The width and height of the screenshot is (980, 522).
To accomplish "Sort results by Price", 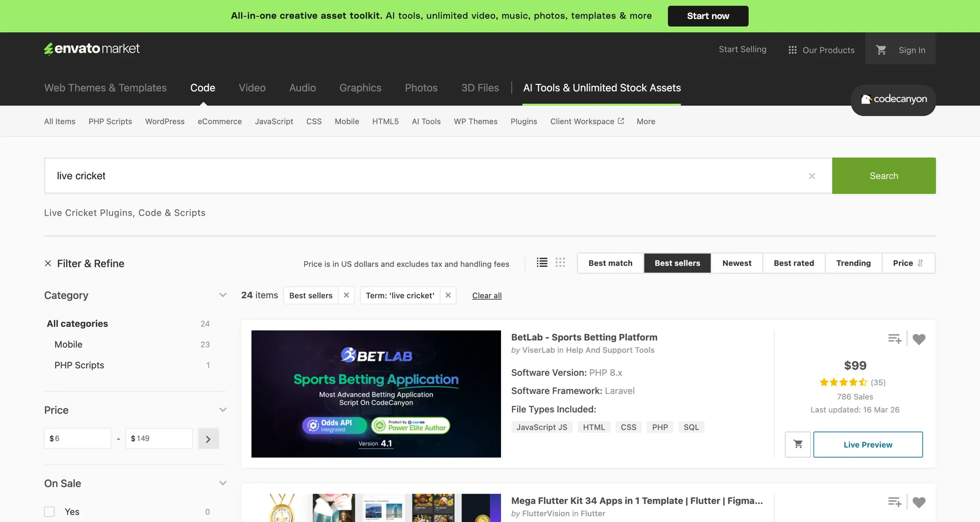I will pos(908,263).
